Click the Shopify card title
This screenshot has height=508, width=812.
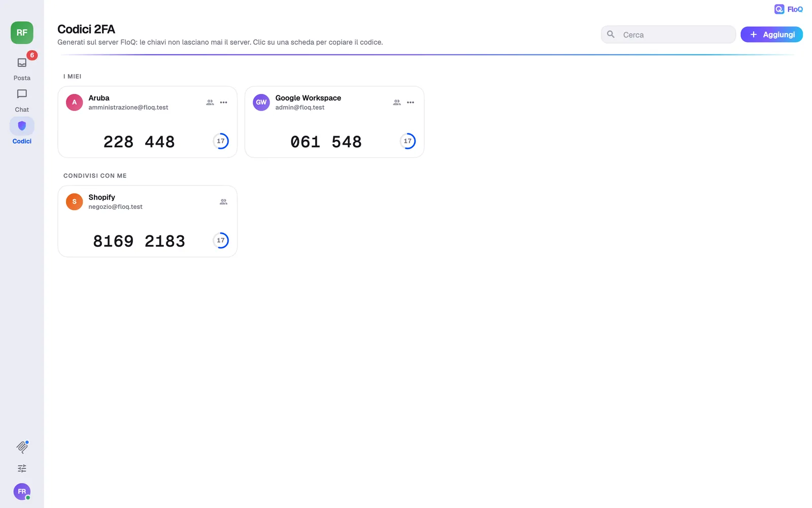[102, 197]
